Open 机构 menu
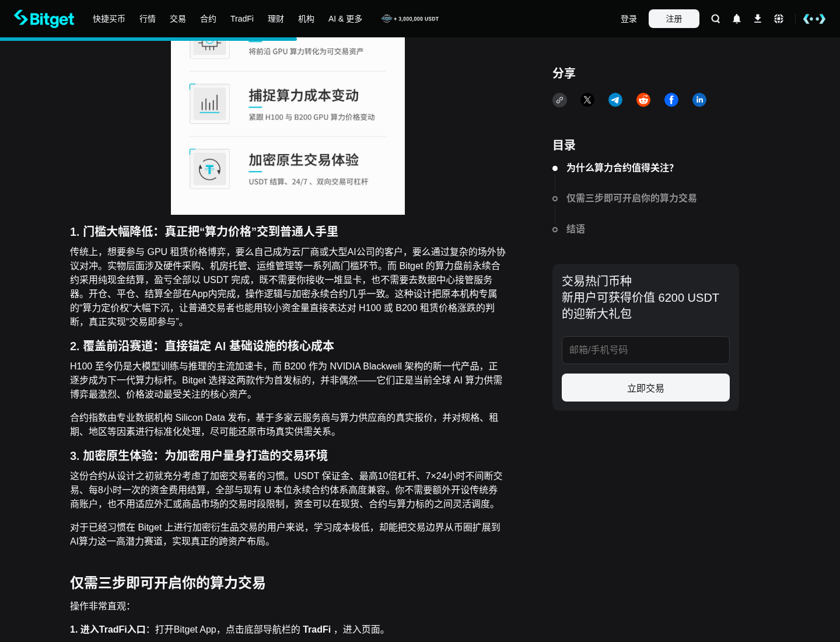Image resolution: width=840 pixels, height=642 pixels. [306, 19]
